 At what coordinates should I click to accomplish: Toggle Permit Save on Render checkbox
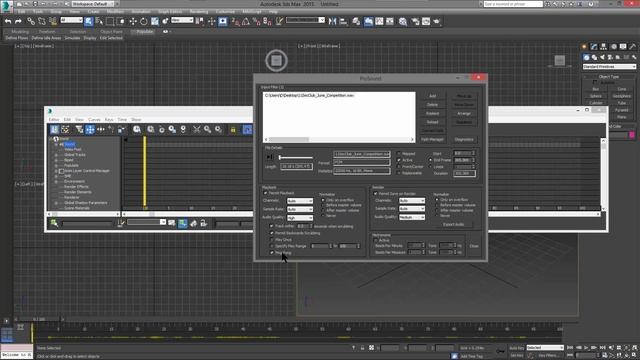(376, 193)
